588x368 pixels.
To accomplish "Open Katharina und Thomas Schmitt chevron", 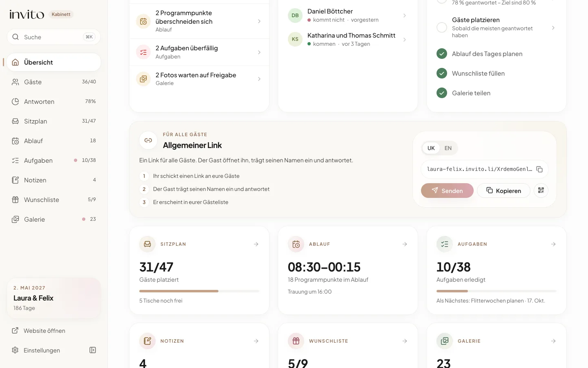I will (x=405, y=40).
